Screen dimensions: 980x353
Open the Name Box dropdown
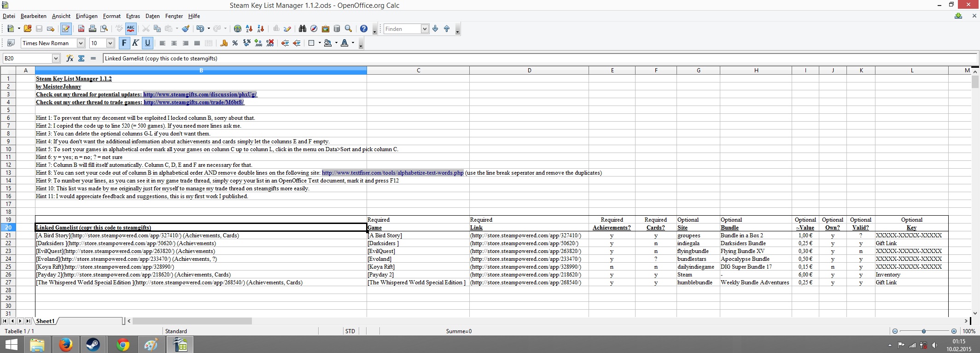pos(56,58)
